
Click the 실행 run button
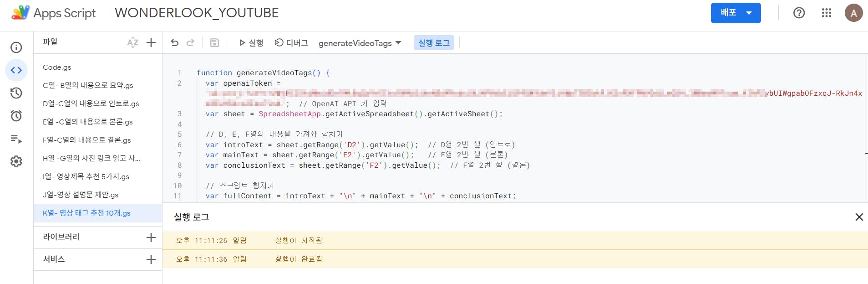point(251,43)
